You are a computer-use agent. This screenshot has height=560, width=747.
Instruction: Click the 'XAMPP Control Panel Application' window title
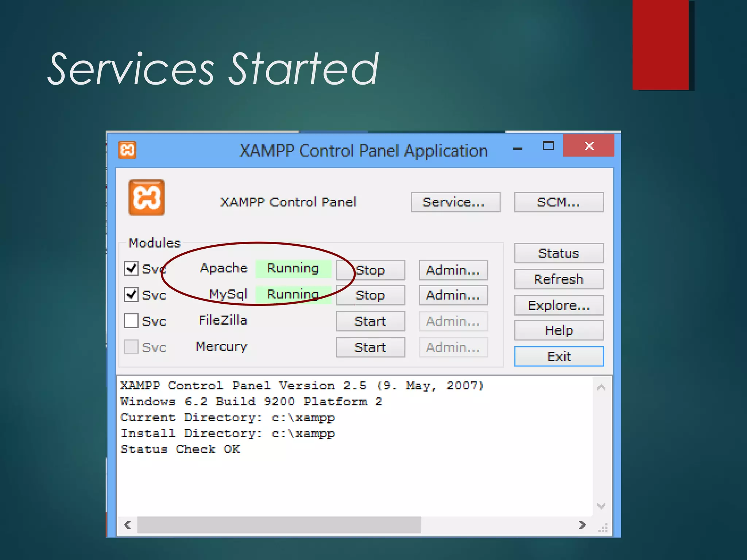click(x=363, y=151)
